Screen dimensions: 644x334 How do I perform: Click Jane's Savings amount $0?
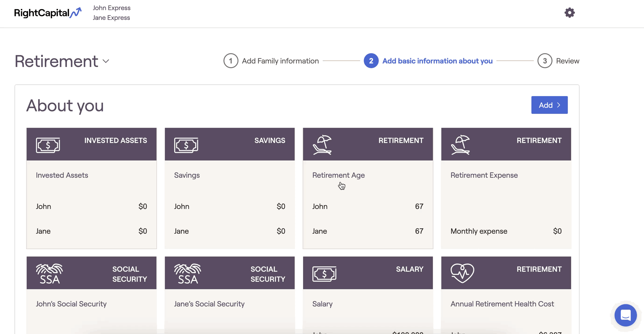[281, 231]
